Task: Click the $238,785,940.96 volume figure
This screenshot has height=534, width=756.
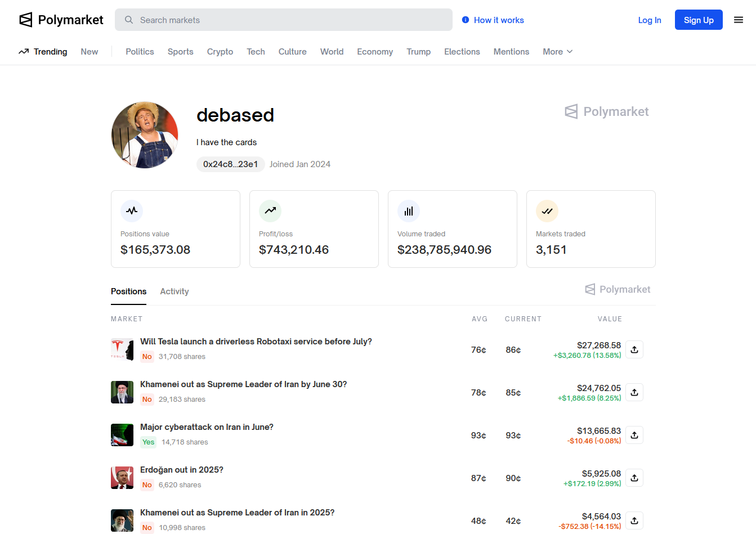Action: pyautogui.click(x=444, y=249)
